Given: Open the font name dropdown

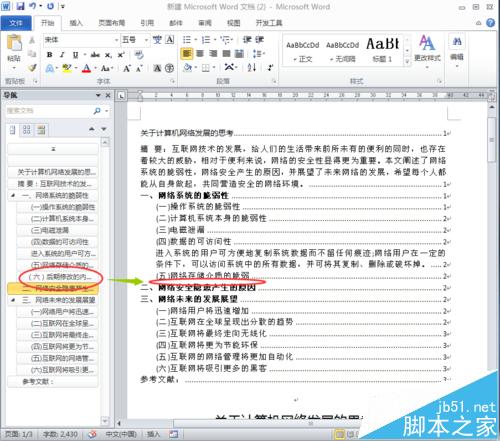Looking at the screenshot, I should click(x=117, y=40).
